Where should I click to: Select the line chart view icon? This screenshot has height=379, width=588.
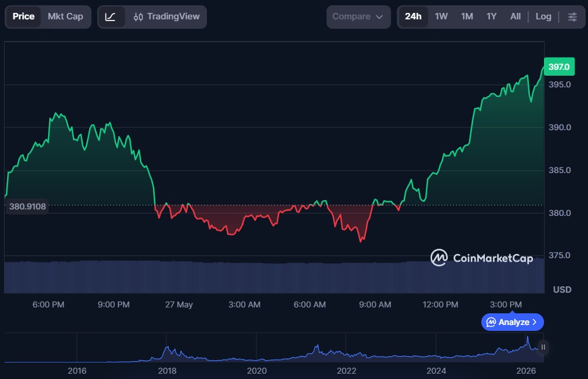110,17
